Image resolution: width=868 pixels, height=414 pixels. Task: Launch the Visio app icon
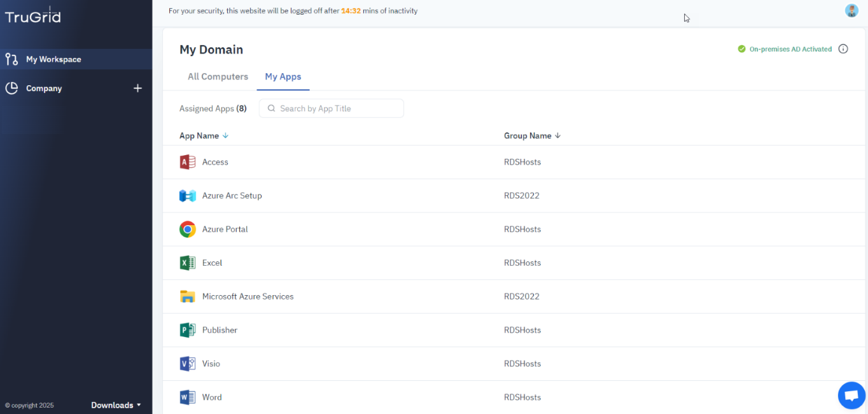pos(187,364)
